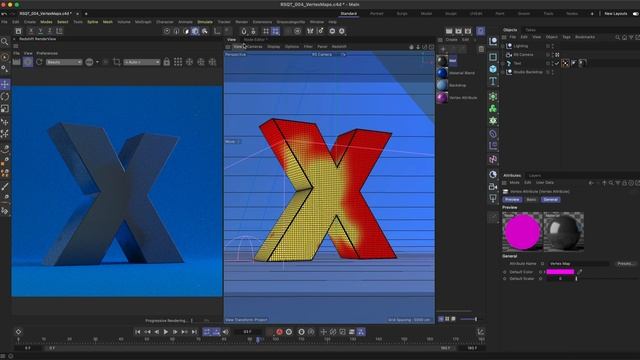
Task: Open Attributes panel search icon
Action: tap(611, 183)
